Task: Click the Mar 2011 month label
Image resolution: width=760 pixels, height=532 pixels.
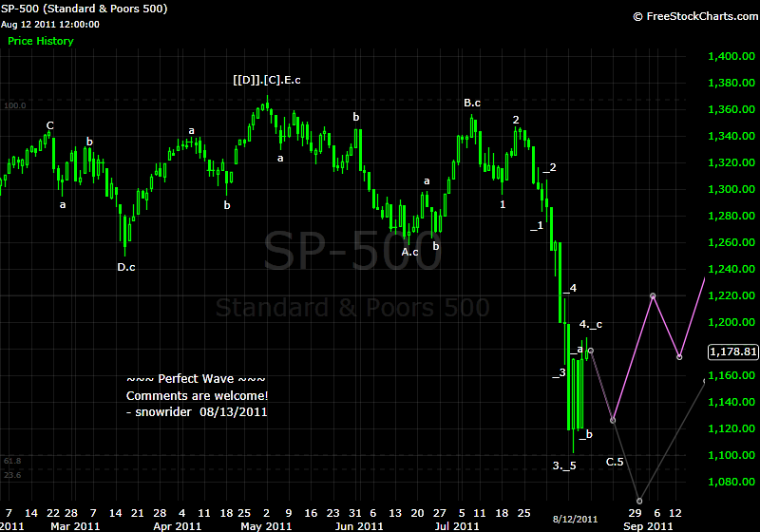Action: point(75,526)
